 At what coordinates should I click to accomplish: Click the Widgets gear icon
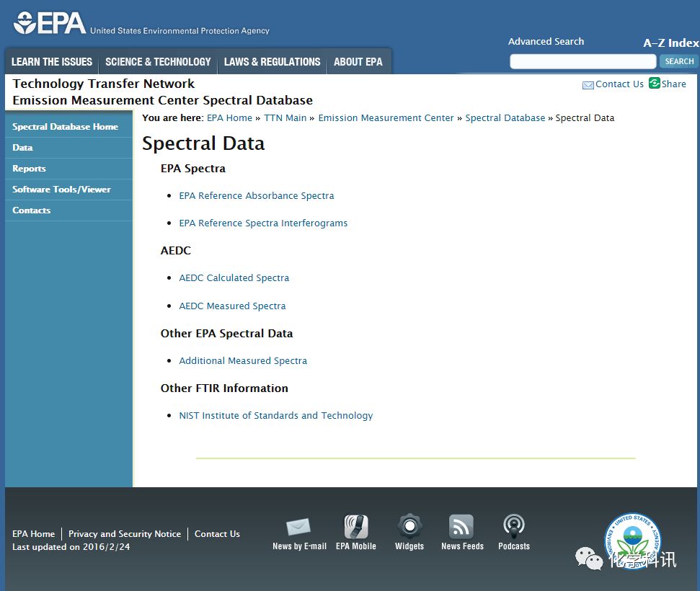click(x=409, y=527)
